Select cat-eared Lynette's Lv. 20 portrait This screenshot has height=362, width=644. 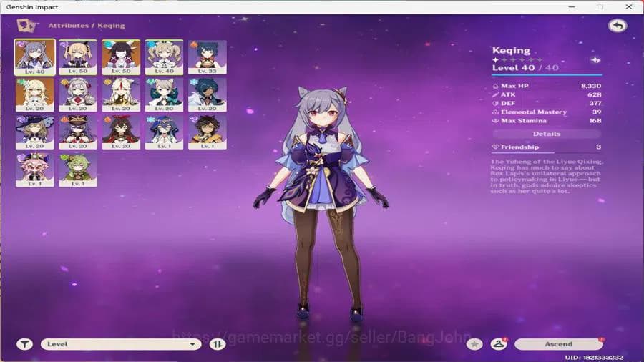coord(164,95)
